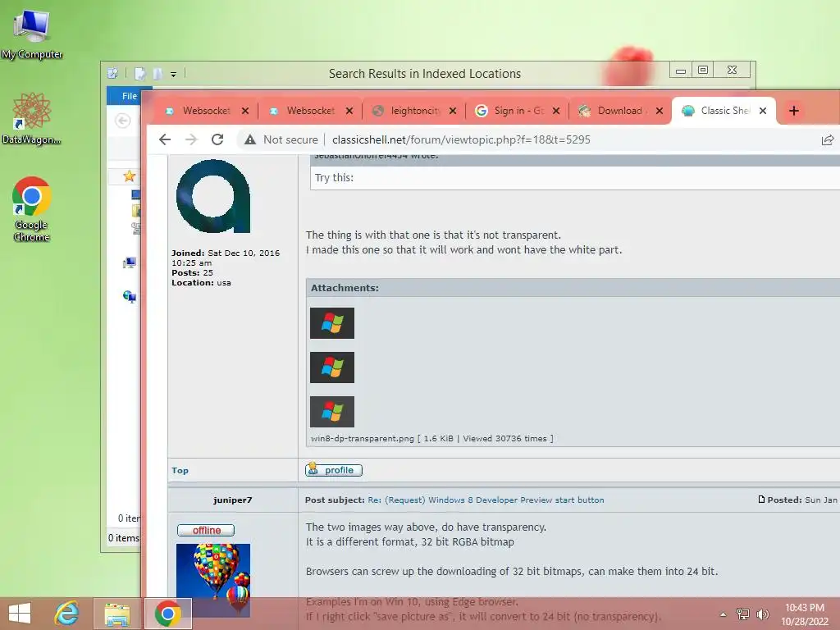
Task: Close first Websocket tab
Action: pyautogui.click(x=244, y=111)
